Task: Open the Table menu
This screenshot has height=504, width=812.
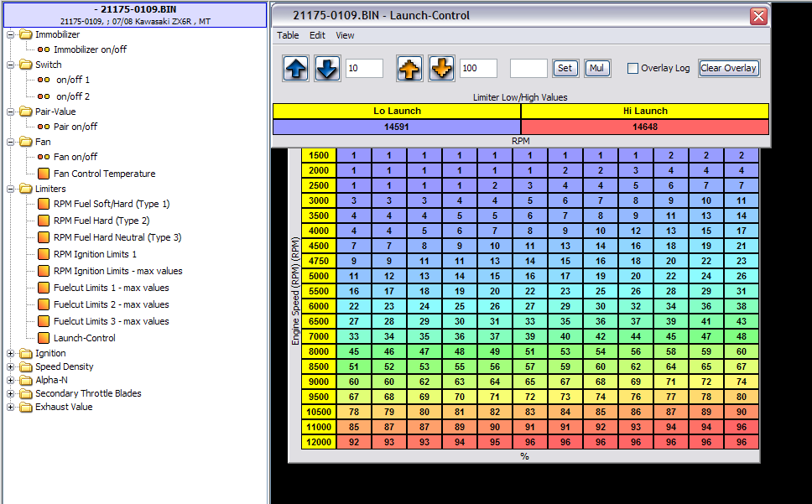Action: (288, 35)
